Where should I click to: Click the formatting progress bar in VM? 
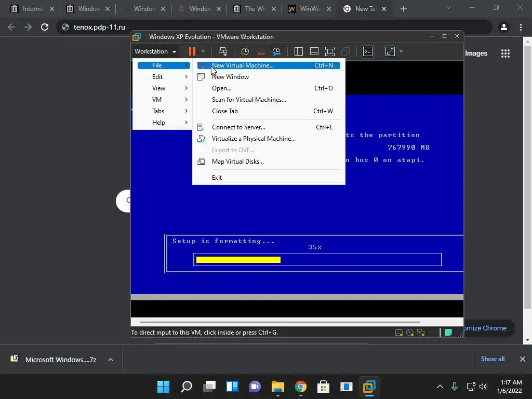point(317,260)
